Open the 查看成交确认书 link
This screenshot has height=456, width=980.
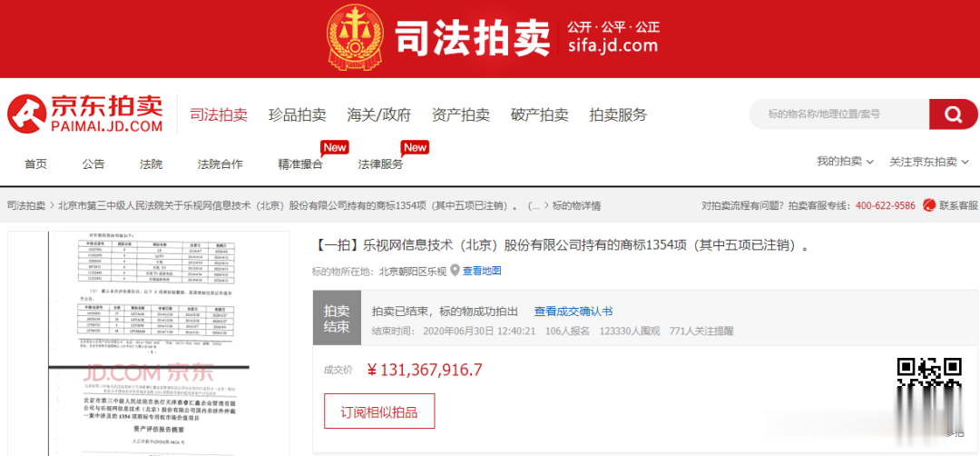click(573, 311)
